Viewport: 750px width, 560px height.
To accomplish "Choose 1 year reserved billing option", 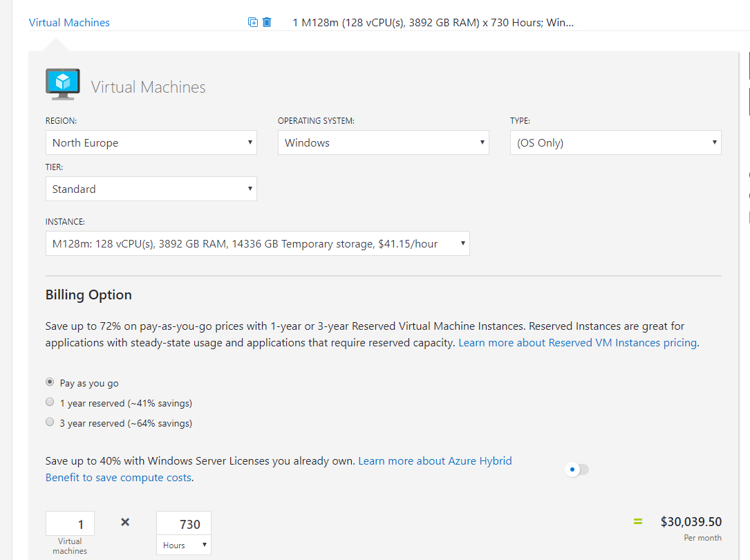I will click(50, 402).
